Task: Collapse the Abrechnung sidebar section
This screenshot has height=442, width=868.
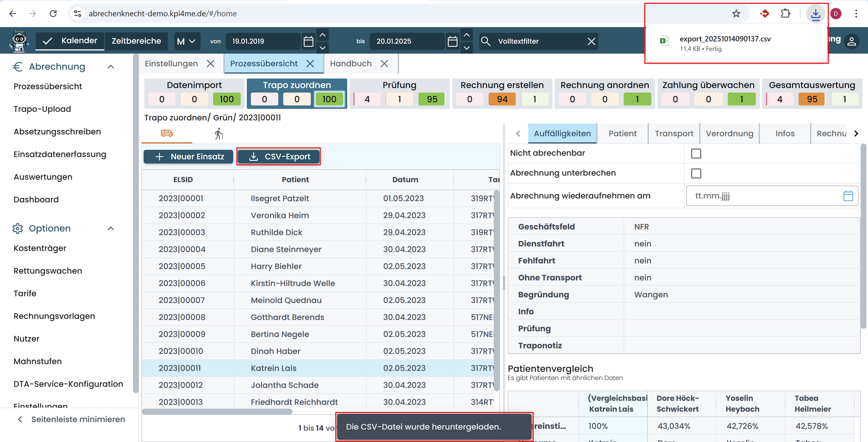Action: (x=111, y=66)
